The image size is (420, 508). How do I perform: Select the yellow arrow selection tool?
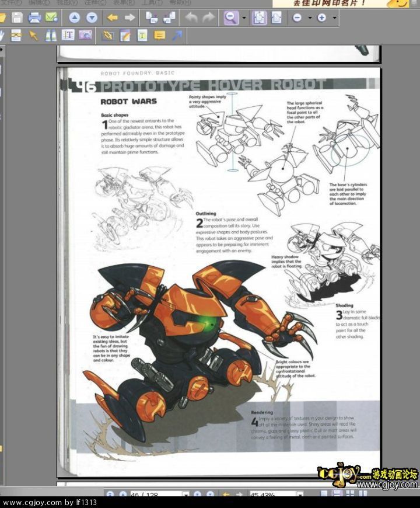click(x=33, y=35)
